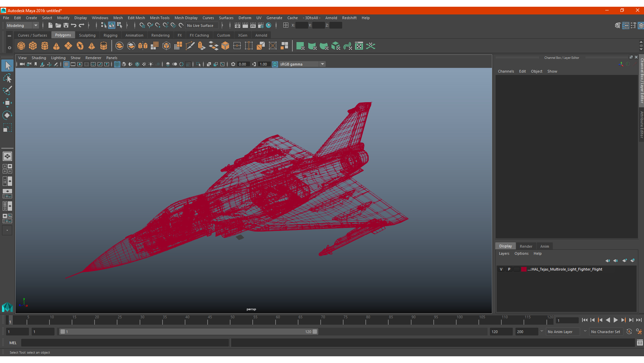
Task: Activate the Lasso Select tool
Action: point(7,78)
